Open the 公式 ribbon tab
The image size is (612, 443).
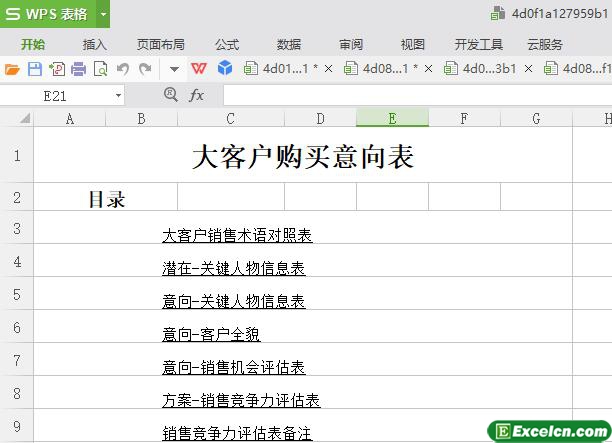point(227,44)
